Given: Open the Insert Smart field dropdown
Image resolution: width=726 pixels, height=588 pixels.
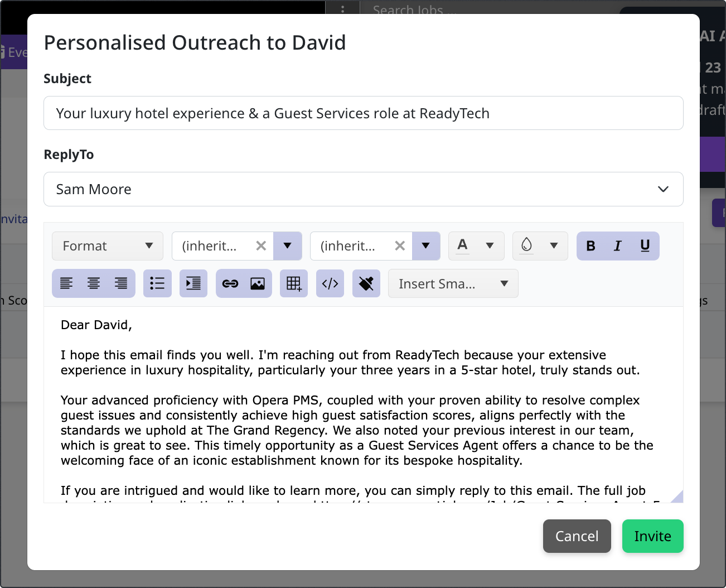Looking at the screenshot, I should click(x=453, y=283).
